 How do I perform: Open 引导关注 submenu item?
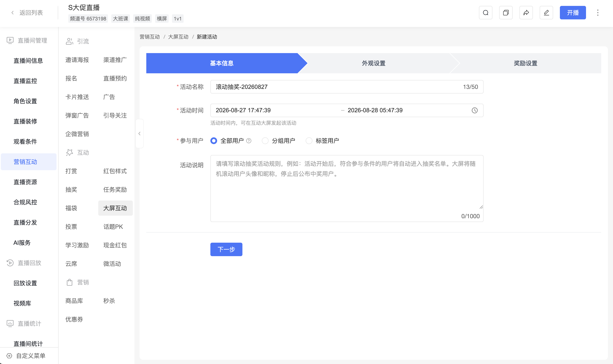point(115,115)
